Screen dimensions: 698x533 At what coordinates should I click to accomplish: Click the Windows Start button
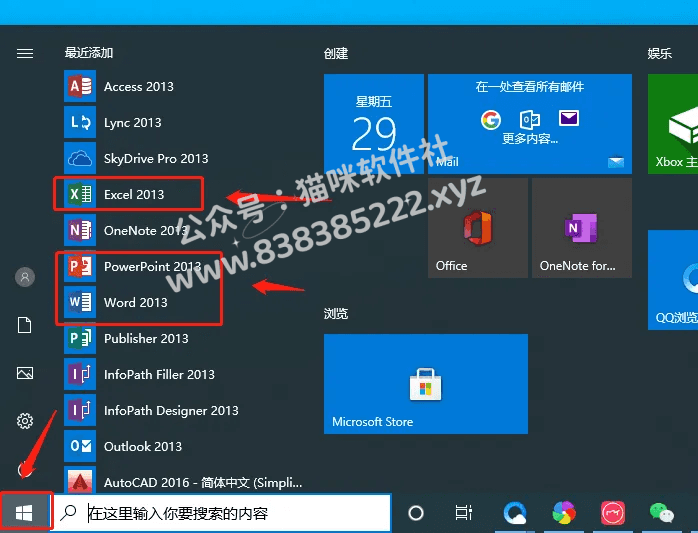[24, 513]
